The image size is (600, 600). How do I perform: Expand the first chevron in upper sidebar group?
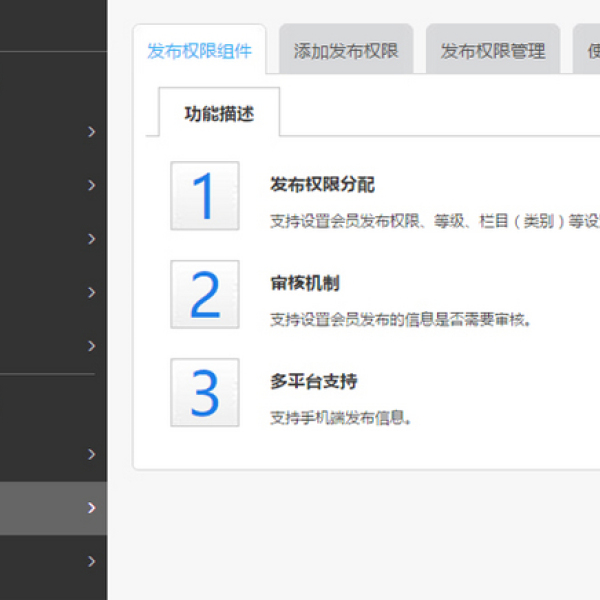[91, 131]
